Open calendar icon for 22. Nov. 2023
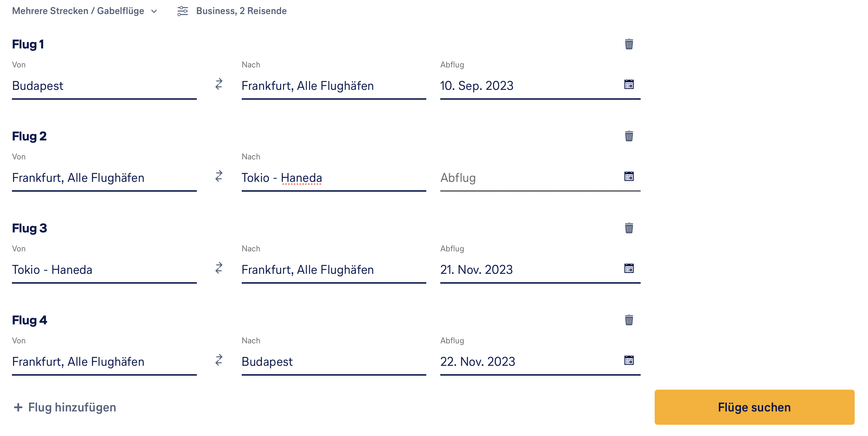 629,360
